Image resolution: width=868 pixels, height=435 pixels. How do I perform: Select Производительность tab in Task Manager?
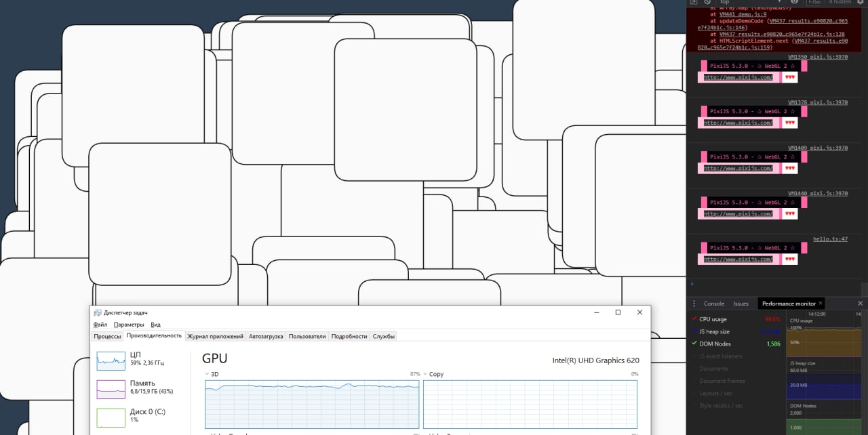point(154,335)
